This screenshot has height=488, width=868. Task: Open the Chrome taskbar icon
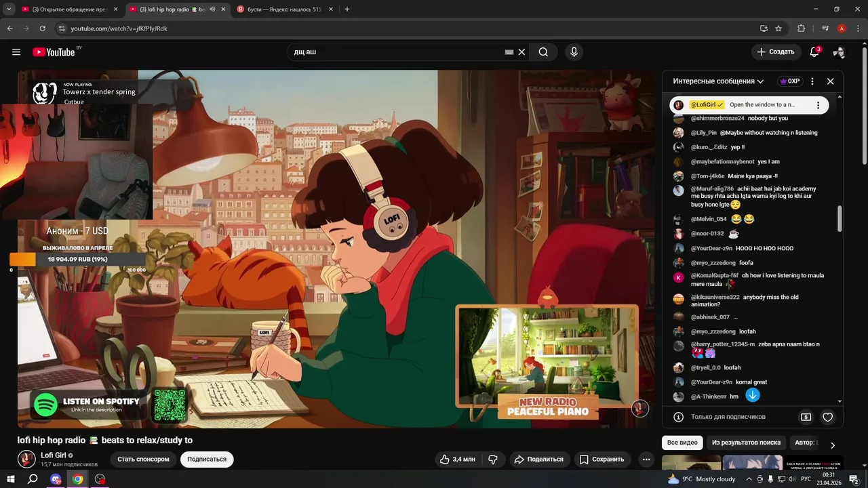78,479
